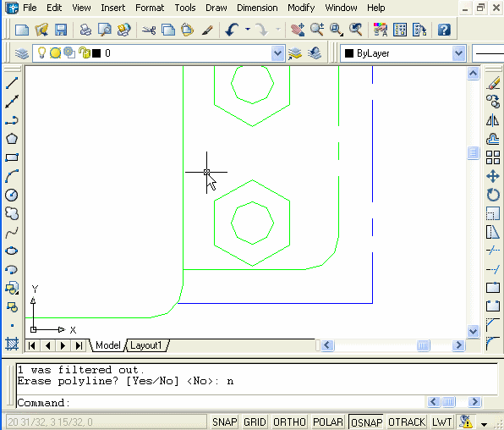504x430 pixels.
Task: Select the Rotate tool
Action: pos(492,195)
